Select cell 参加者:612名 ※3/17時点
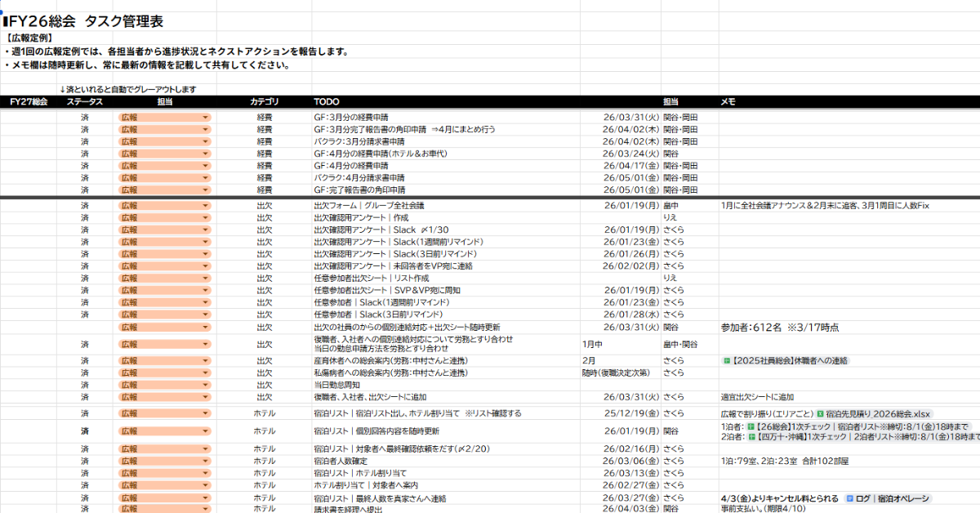The image size is (980, 513). [x=780, y=328]
